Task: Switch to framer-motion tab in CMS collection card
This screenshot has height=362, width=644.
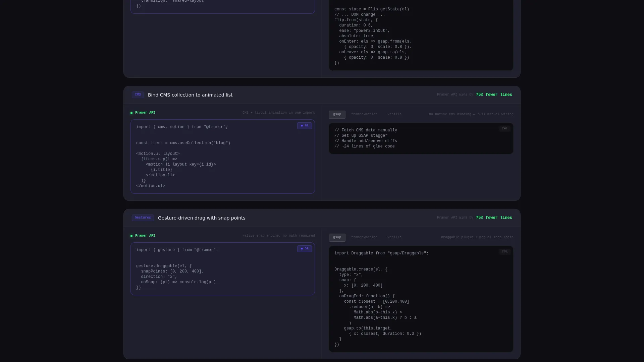Action: pyautogui.click(x=364, y=115)
